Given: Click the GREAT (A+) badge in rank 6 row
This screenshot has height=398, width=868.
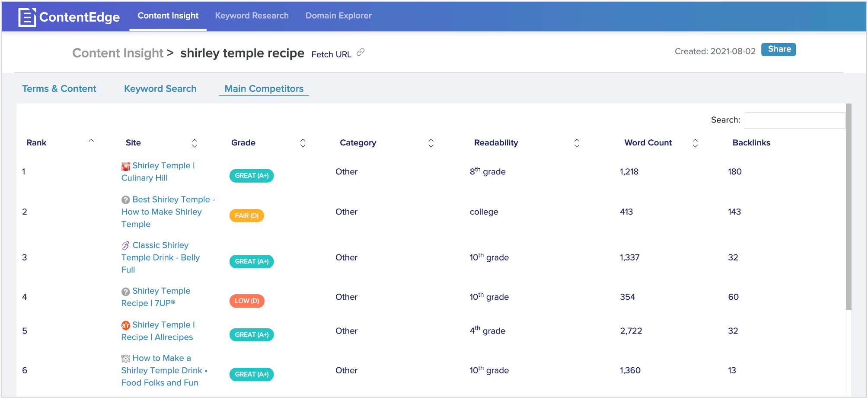Looking at the screenshot, I should pos(252,375).
